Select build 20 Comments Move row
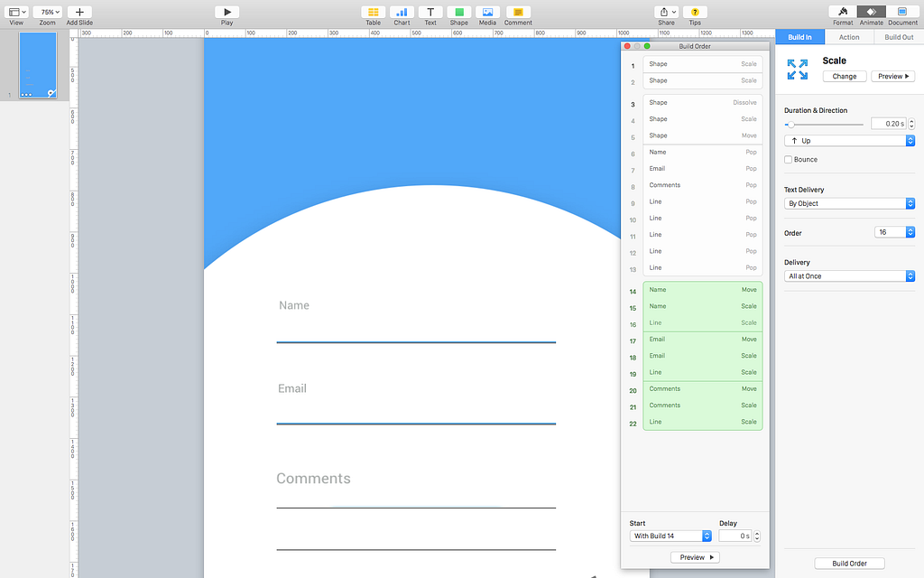The image size is (924, 578). point(702,388)
